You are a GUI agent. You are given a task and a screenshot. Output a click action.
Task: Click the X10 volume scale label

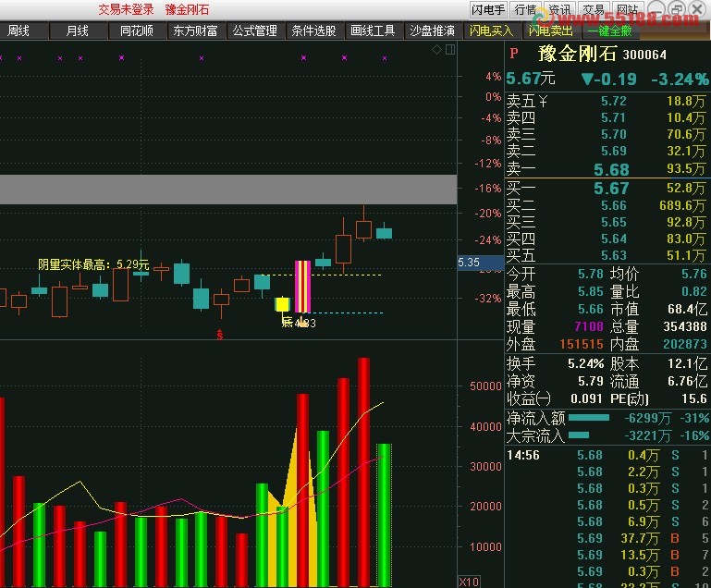pos(469,582)
